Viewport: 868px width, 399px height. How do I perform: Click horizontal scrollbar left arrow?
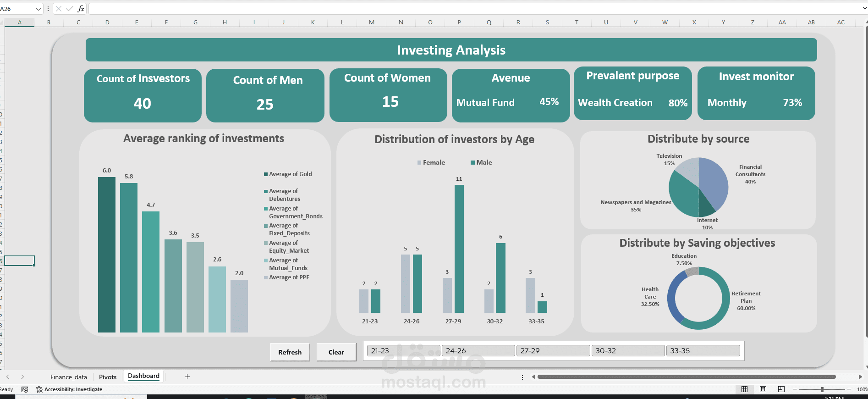tap(533, 377)
